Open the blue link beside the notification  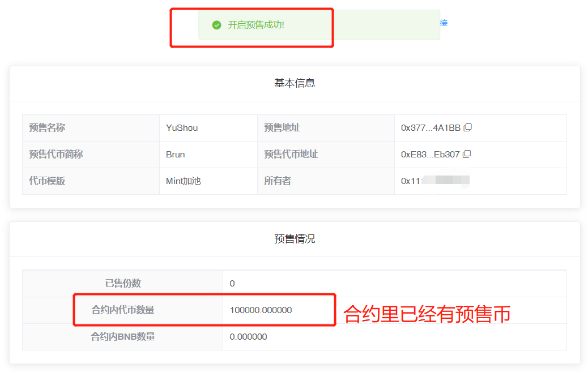click(444, 23)
